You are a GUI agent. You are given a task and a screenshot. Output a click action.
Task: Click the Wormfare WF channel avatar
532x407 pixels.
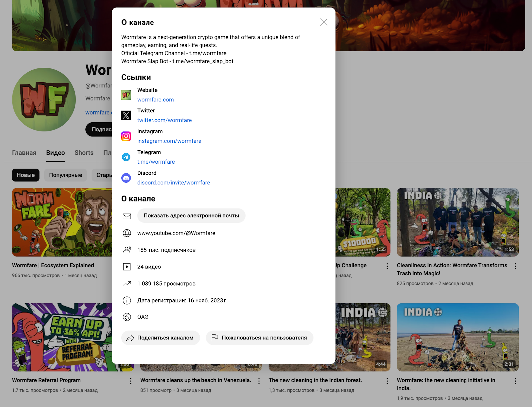tap(44, 100)
